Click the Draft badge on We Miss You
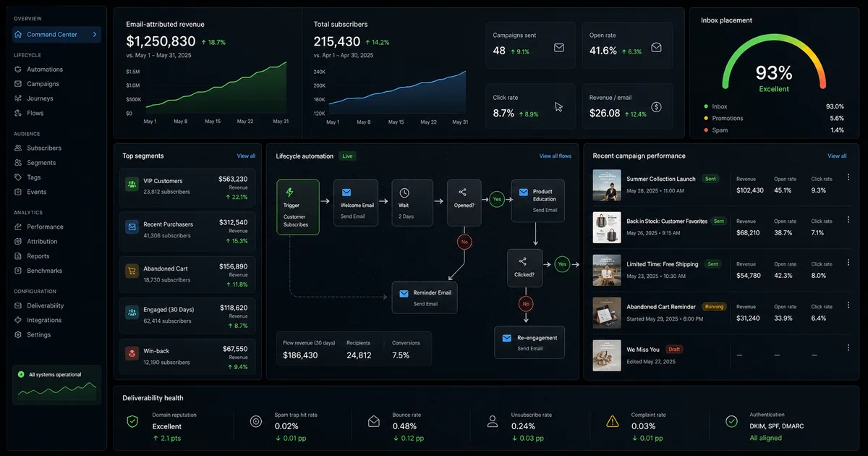The width and height of the screenshot is (868, 456). [673, 350]
